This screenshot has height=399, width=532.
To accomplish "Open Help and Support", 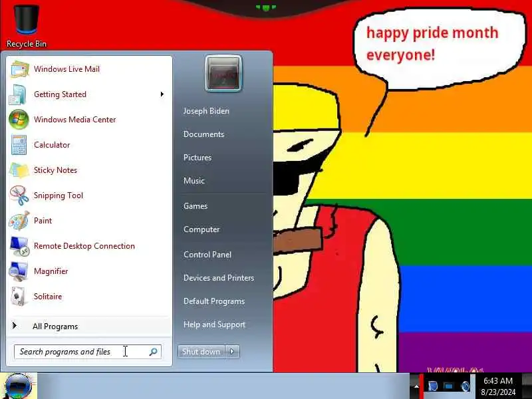I will click(214, 325).
